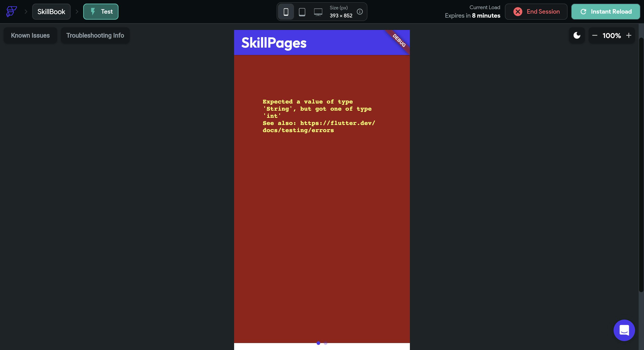Click Instant Reload button

pyautogui.click(x=606, y=12)
